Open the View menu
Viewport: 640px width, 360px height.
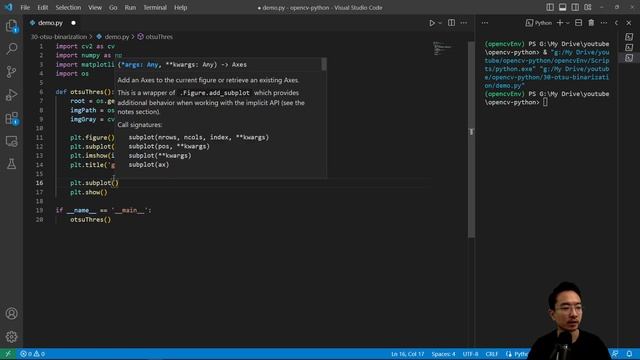coord(95,7)
